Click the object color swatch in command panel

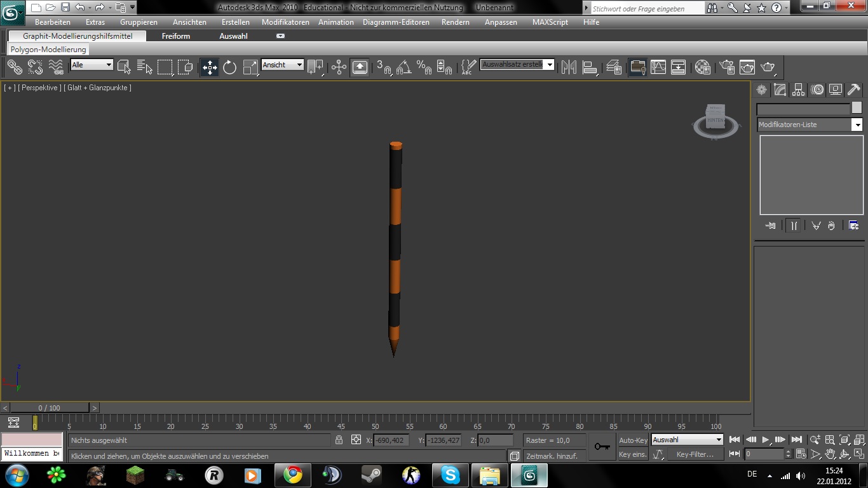[857, 108]
